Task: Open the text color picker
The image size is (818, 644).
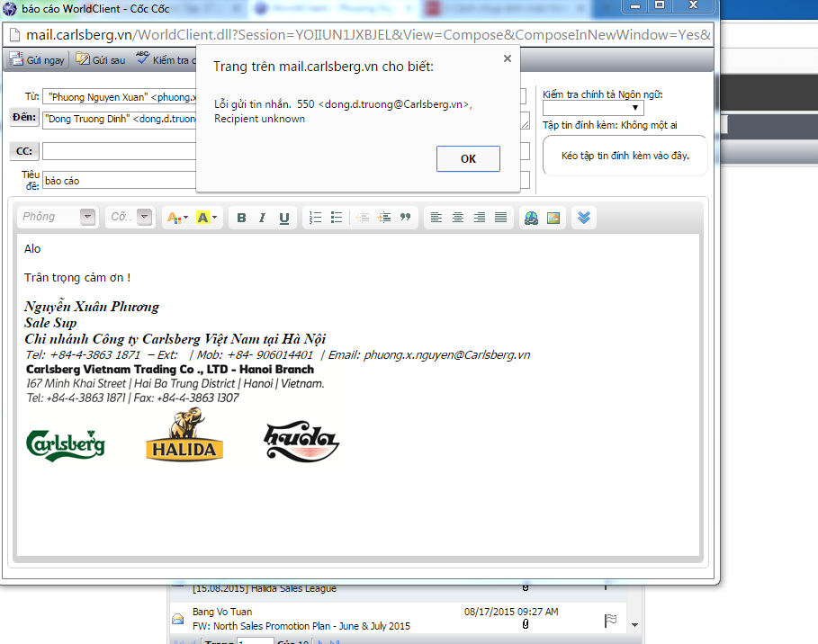Action: click(x=177, y=218)
